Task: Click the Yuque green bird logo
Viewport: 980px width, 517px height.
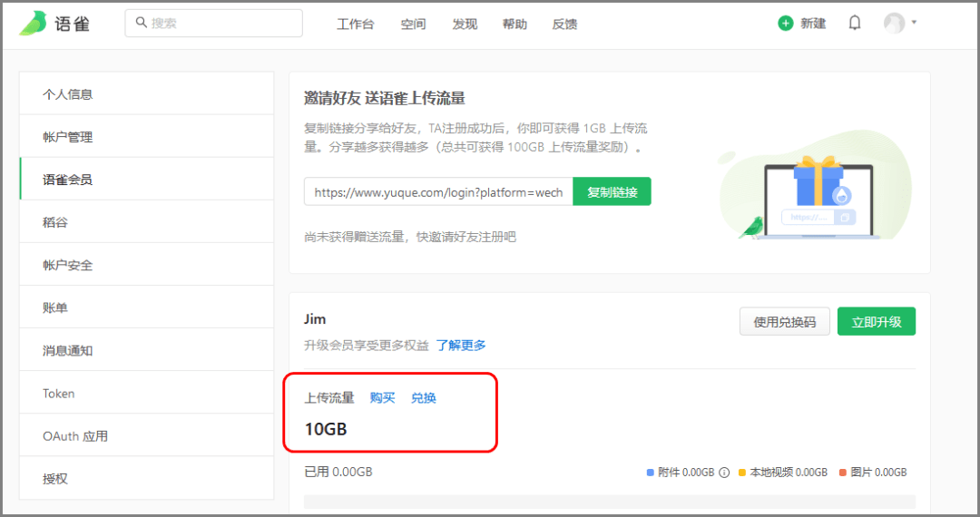Action: [x=34, y=24]
